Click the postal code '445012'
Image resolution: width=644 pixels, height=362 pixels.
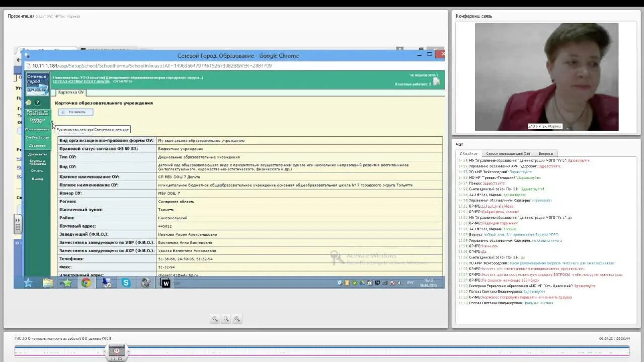[x=165, y=226]
